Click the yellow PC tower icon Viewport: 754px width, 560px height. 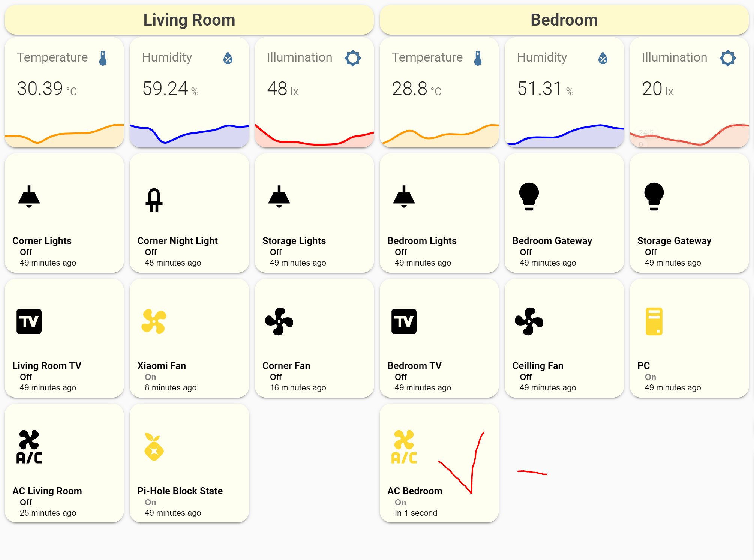[654, 322]
